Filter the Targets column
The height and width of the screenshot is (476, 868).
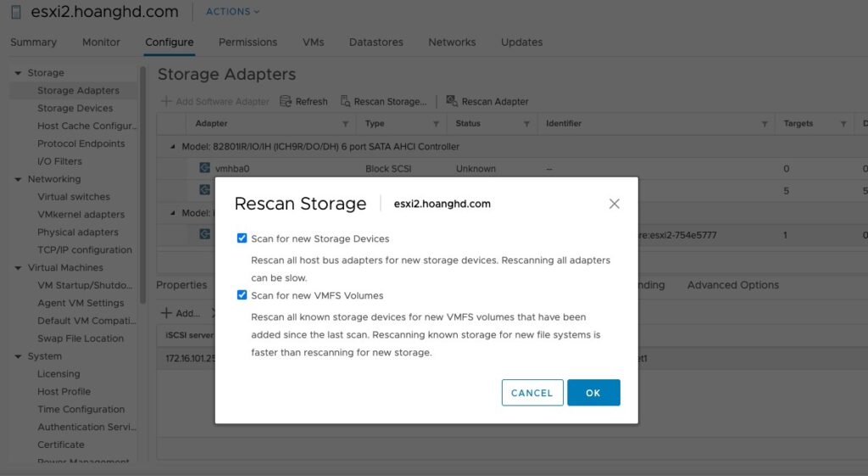point(843,124)
